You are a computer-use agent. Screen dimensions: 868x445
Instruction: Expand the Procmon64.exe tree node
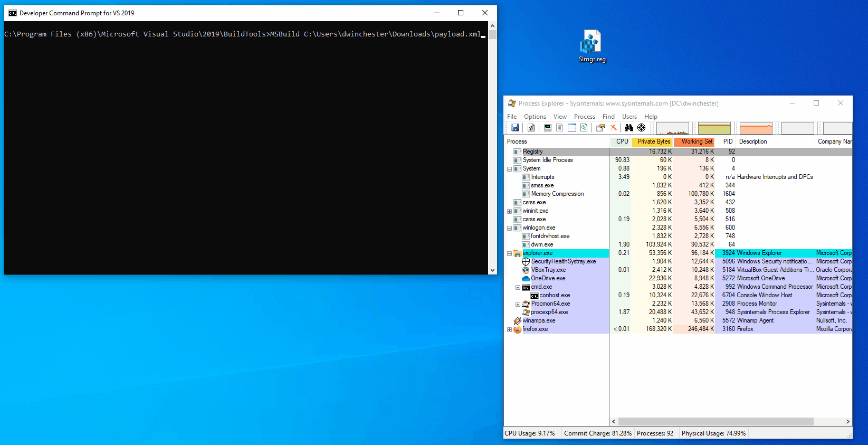(518, 304)
